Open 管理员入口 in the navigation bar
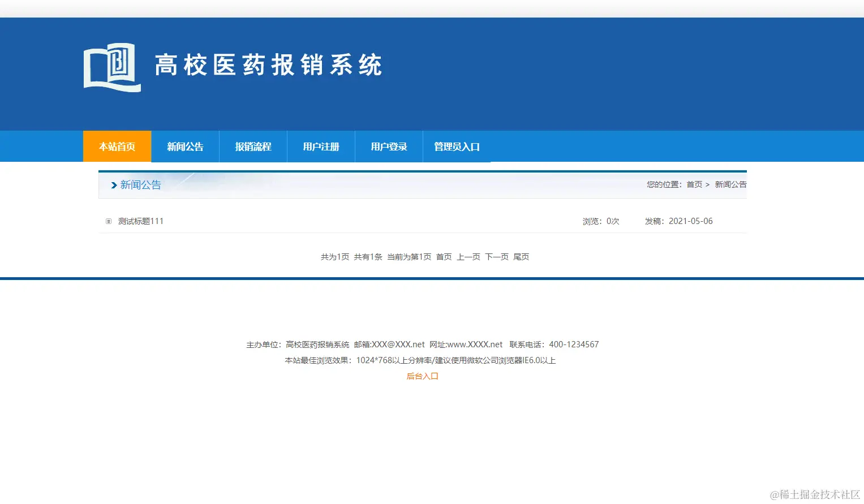Image resolution: width=864 pixels, height=504 pixels. [x=457, y=147]
